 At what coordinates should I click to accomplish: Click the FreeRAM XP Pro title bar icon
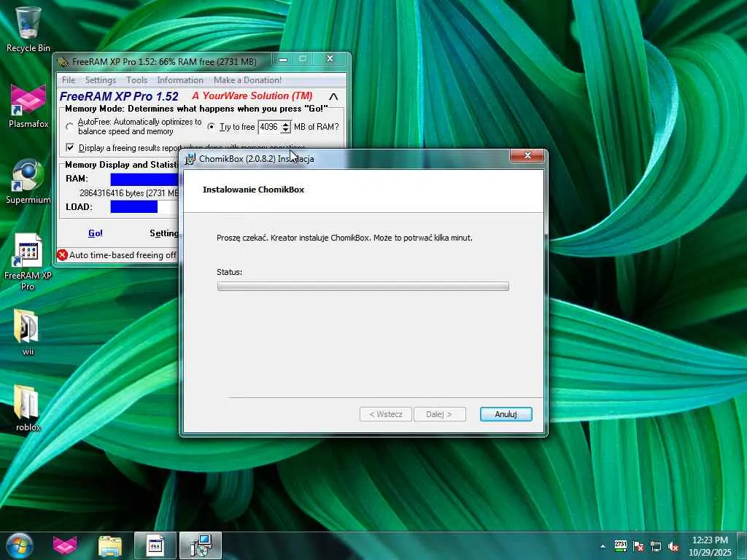click(x=63, y=62)
